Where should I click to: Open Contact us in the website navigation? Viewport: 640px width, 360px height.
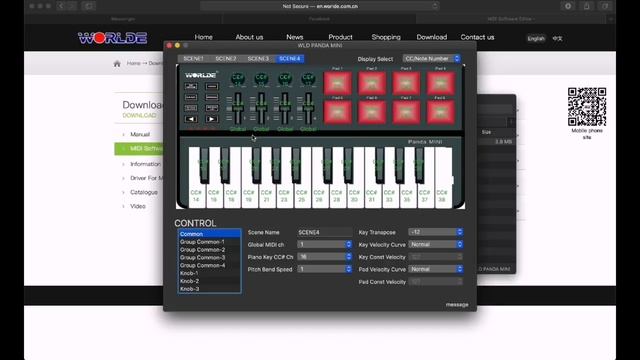coord(478,37)
